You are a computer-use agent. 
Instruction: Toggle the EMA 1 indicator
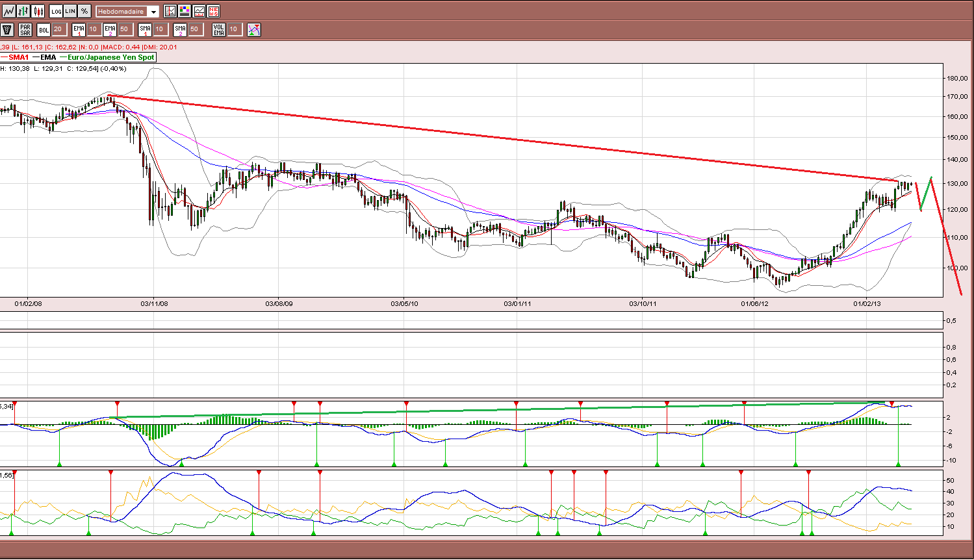79,30
